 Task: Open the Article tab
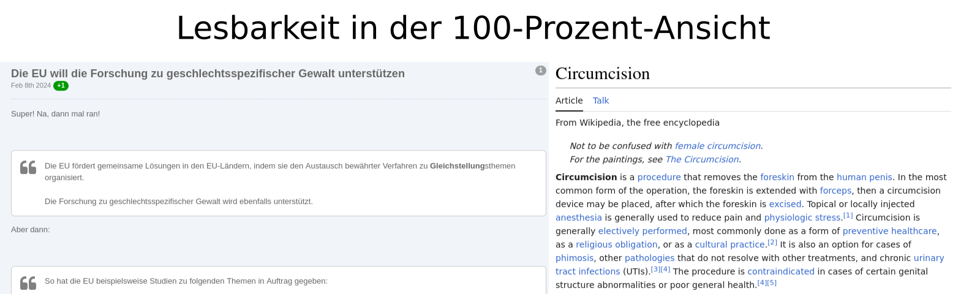point(569,100)
